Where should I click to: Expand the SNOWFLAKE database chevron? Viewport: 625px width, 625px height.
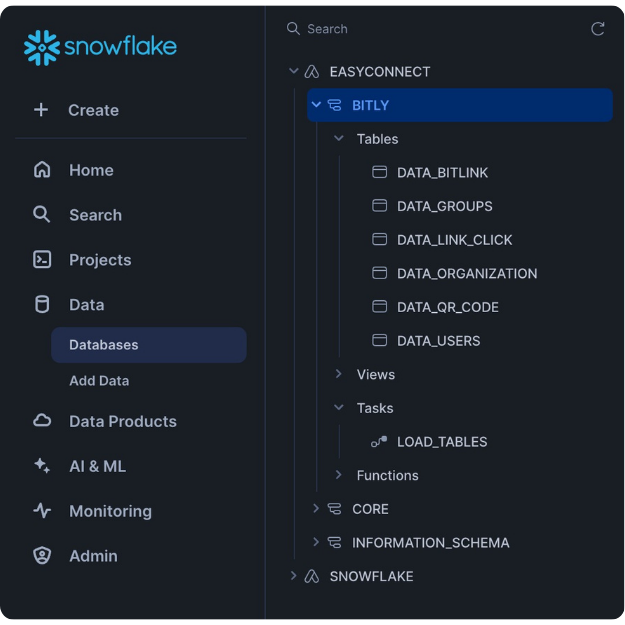tap(294, 575)
